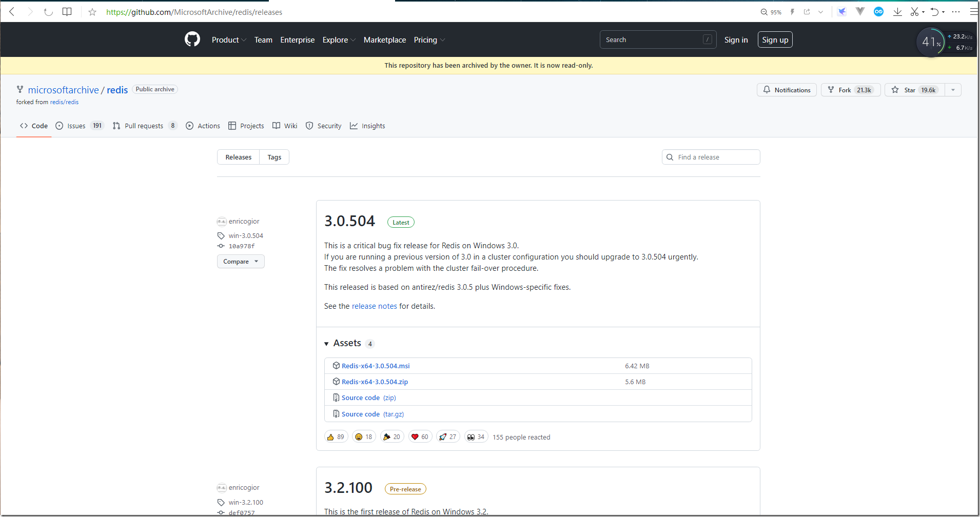Open the win-3.0.504 tag link
The width and height of the screenshot is (980, 517).
[x=246, y=235]
